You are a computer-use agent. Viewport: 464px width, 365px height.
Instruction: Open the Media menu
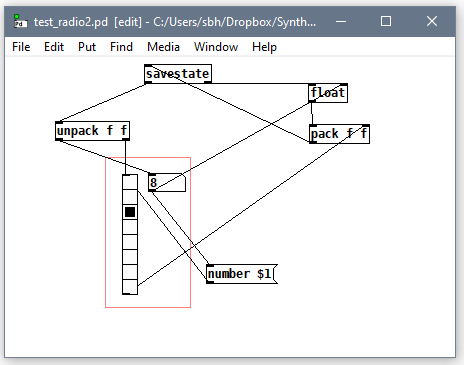coord(163,47)
